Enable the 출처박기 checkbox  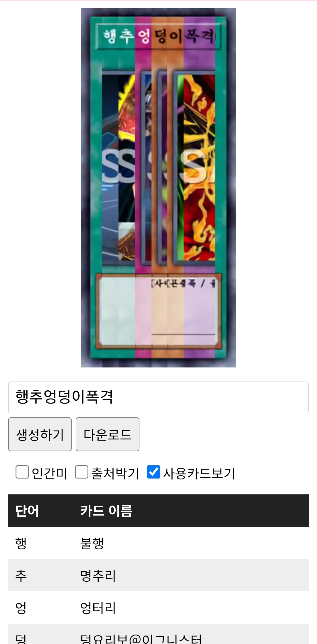point(82,472)
